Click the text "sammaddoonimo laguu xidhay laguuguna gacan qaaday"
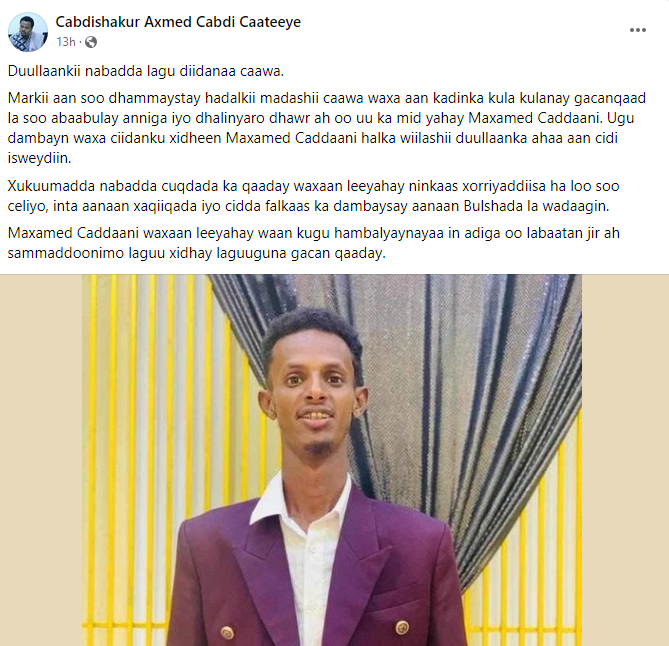This screenshot has height=646, width=669. click(x=196, y=253)
